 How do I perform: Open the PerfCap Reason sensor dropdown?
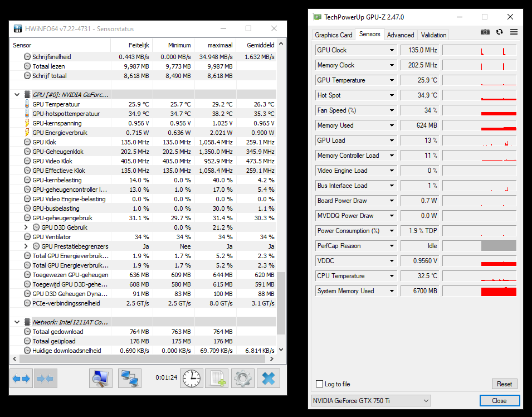392,246
